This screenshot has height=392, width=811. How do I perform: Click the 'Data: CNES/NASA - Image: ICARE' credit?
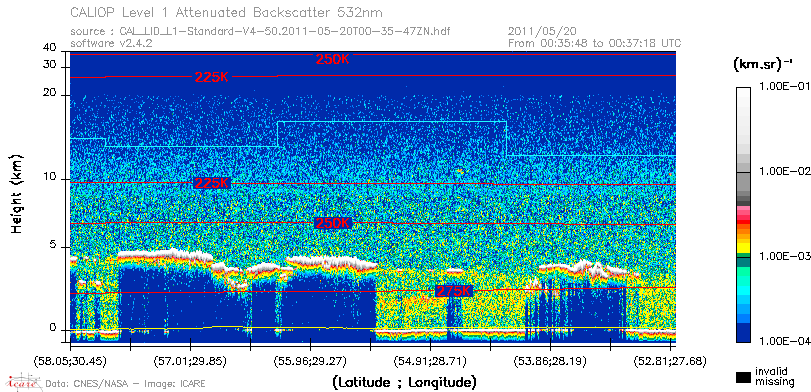pos(126,384)
